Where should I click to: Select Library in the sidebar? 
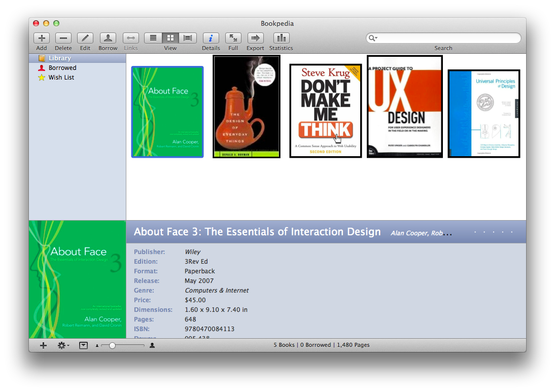78,58
